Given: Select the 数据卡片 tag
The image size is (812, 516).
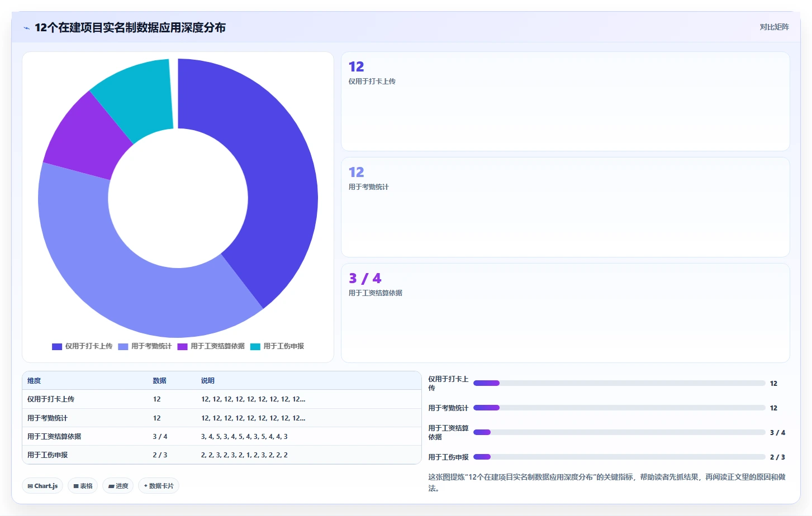Looking at the screenshot, I should click(159, 486).
